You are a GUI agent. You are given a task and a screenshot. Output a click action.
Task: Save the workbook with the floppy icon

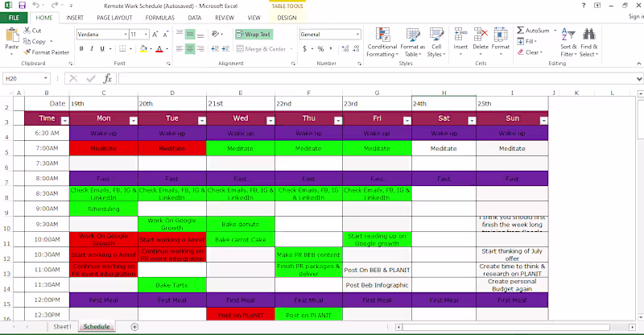point(22,6)
